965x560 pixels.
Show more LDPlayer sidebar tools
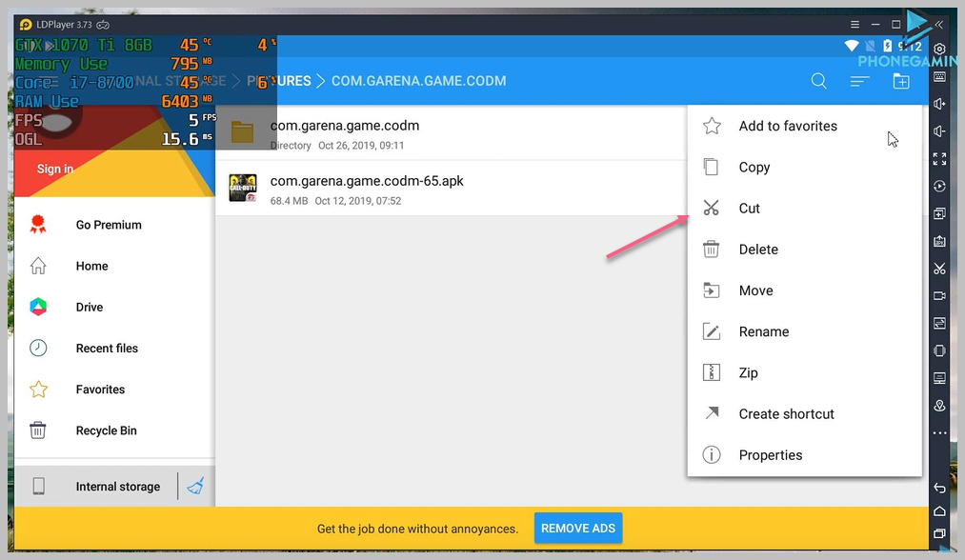coord(939,432)
